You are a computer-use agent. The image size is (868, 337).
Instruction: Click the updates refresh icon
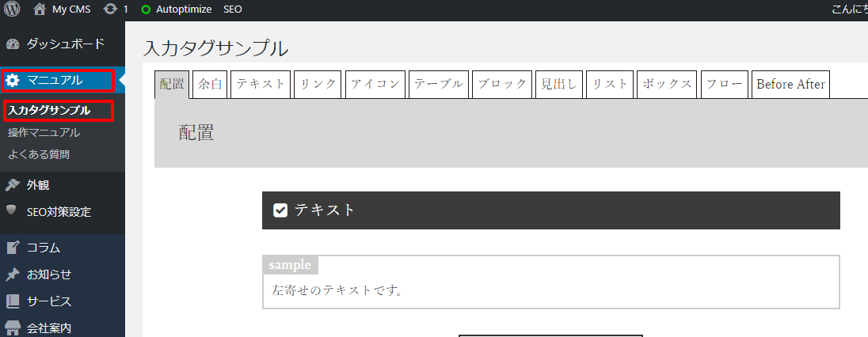coord(111,9)
